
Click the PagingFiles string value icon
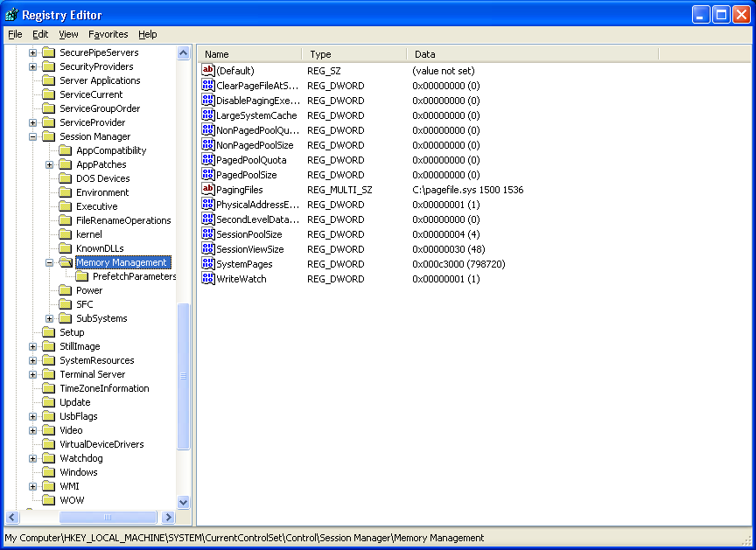(208, 190)
